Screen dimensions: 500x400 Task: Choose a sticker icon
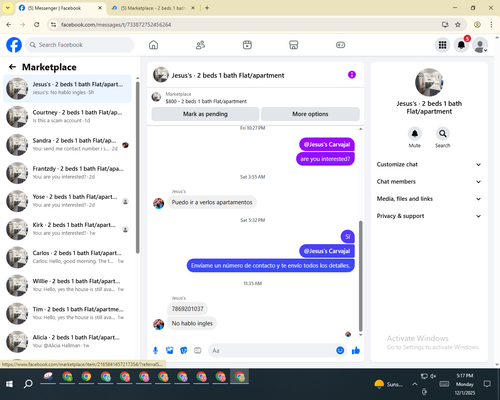[184, 350]
